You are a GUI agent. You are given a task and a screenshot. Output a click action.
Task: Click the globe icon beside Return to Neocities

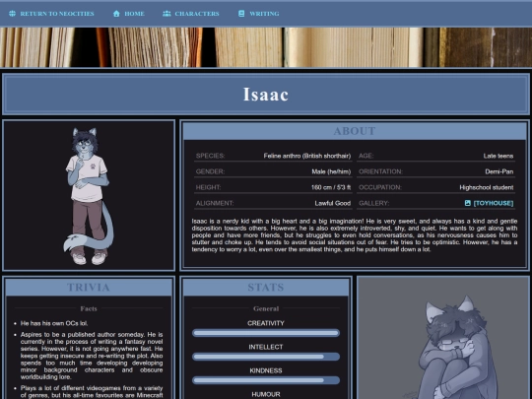click(12, 14)
